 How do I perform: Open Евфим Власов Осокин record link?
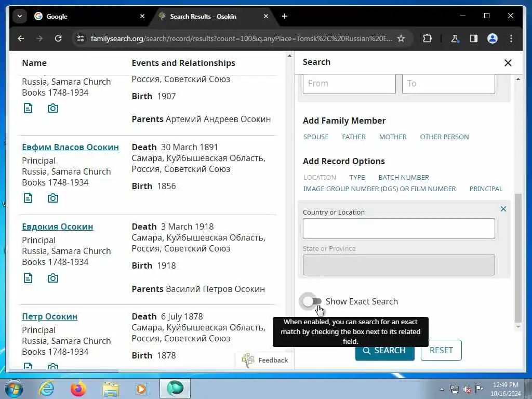tap(70, 147)
